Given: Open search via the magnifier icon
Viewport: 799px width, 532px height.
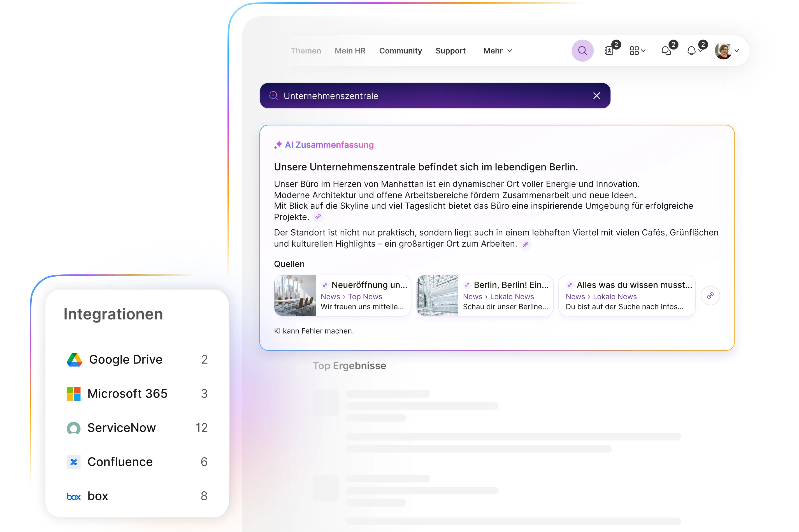Looking at the screenshot, I should point(582,51).
